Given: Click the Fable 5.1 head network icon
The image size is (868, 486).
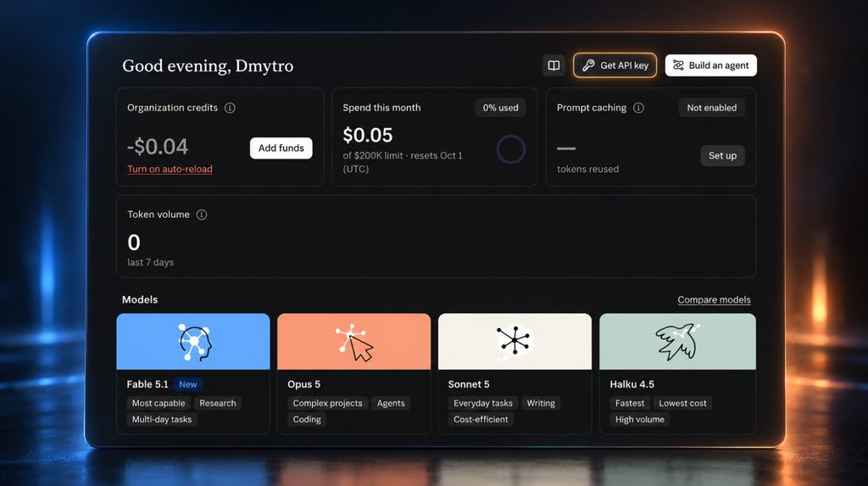Looking at the screenshot, I should [194, 342].
